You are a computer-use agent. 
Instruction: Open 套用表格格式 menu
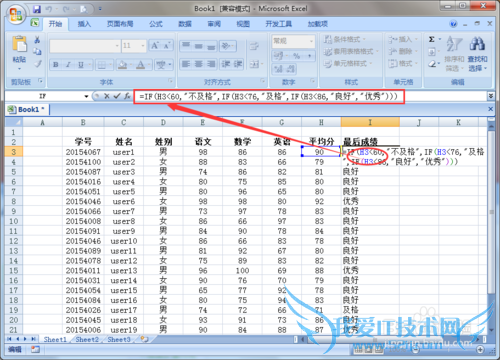coord(351,51)
